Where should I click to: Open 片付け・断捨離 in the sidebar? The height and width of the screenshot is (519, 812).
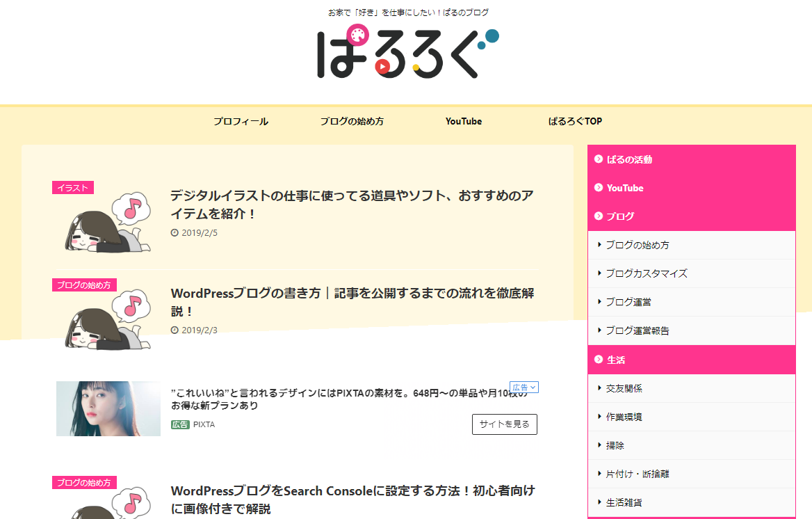691,474
